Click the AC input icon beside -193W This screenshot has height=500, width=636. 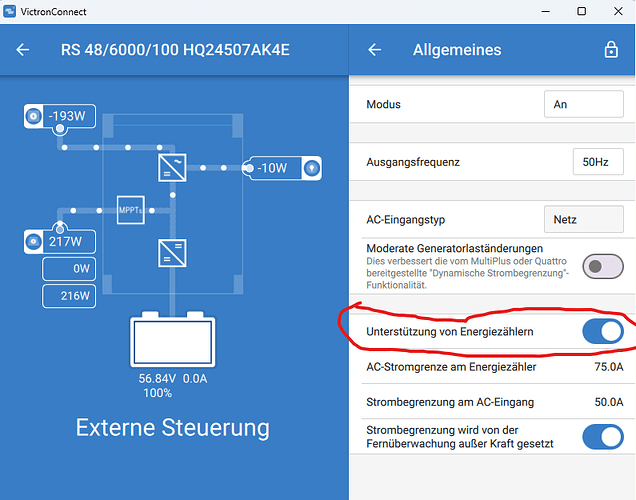click(34, 116)
